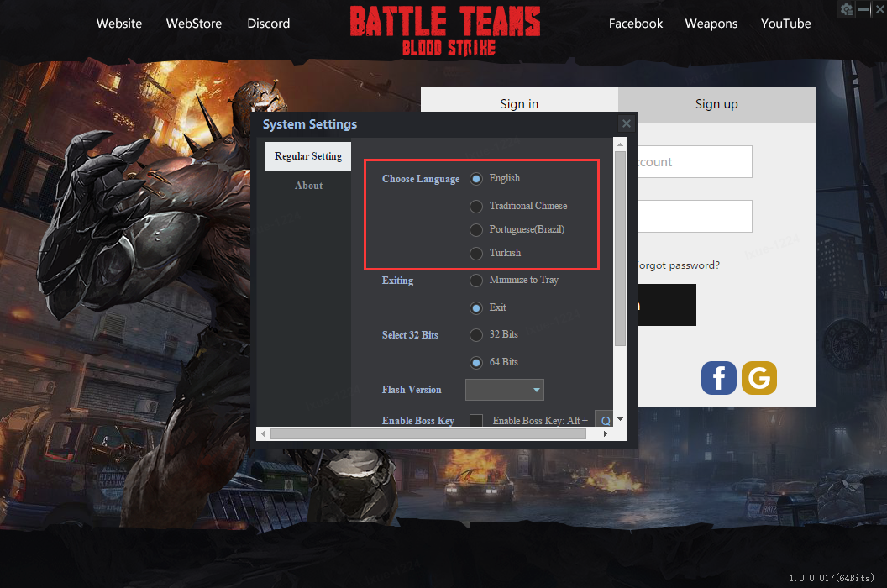Click the horizontal scrollbar right arrow
This screenshot has height=588, width=887.
click(x=605, y=433)
